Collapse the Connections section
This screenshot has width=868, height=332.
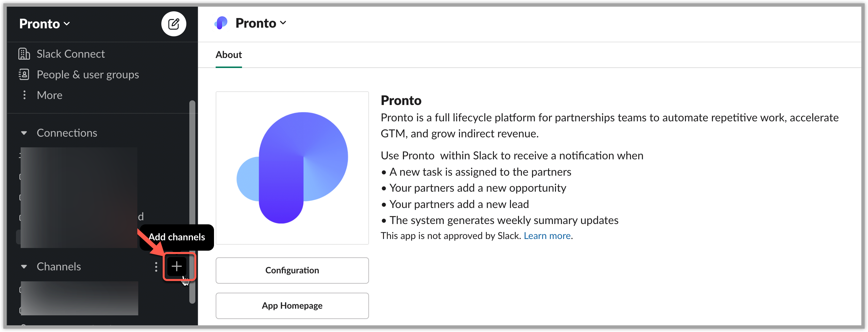[x=24, y=133]
